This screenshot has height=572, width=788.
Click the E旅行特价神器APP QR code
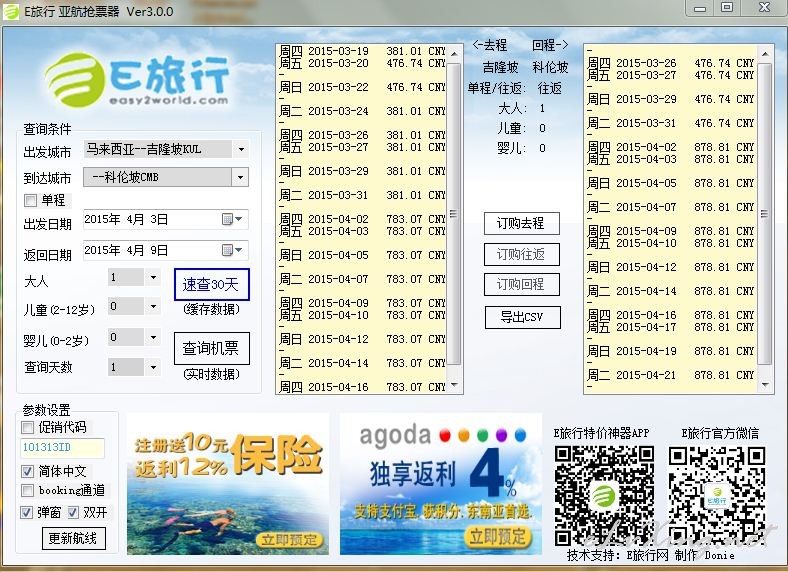[605, 496]
